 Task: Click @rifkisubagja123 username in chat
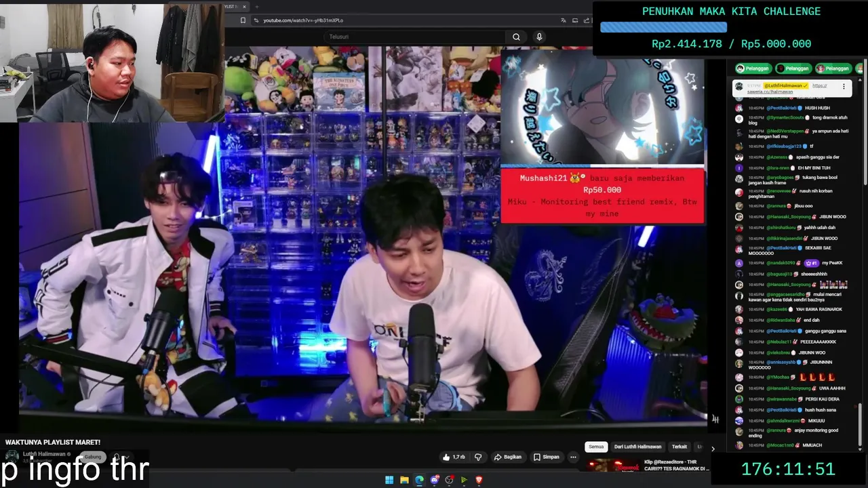pyautogui.click(x=784, y=146)
